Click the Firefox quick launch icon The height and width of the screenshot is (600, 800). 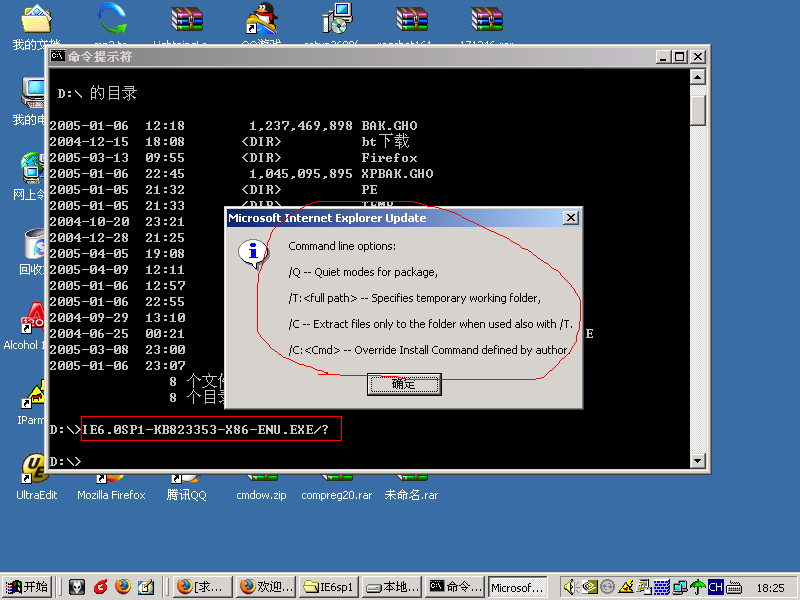[x=122, y=587]
